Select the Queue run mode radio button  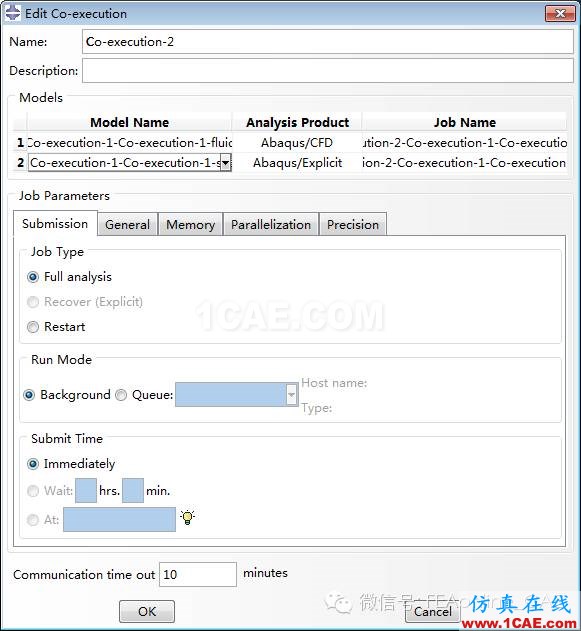(x=121, y=395)
